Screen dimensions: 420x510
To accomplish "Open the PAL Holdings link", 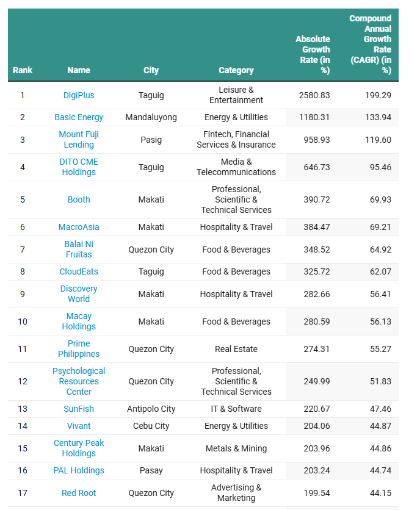I will 79,470.
